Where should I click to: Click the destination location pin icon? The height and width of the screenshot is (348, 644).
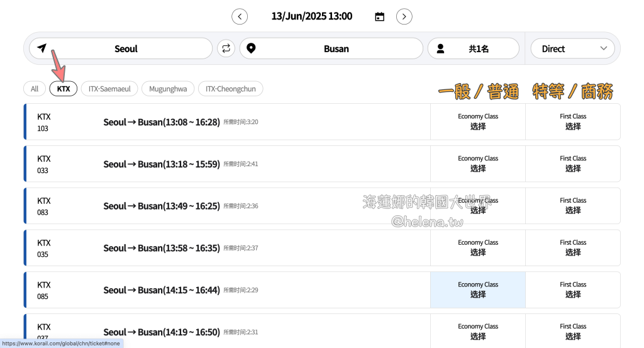coord(251,48)
